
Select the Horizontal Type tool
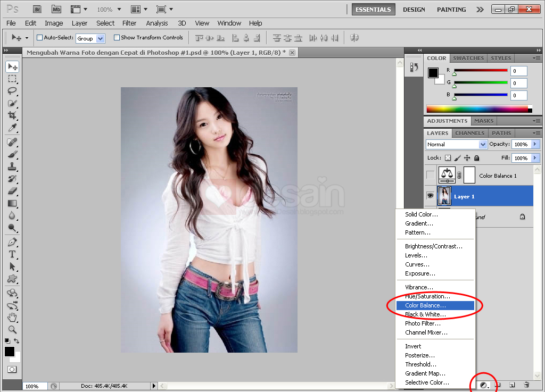[x=12, y=254]
